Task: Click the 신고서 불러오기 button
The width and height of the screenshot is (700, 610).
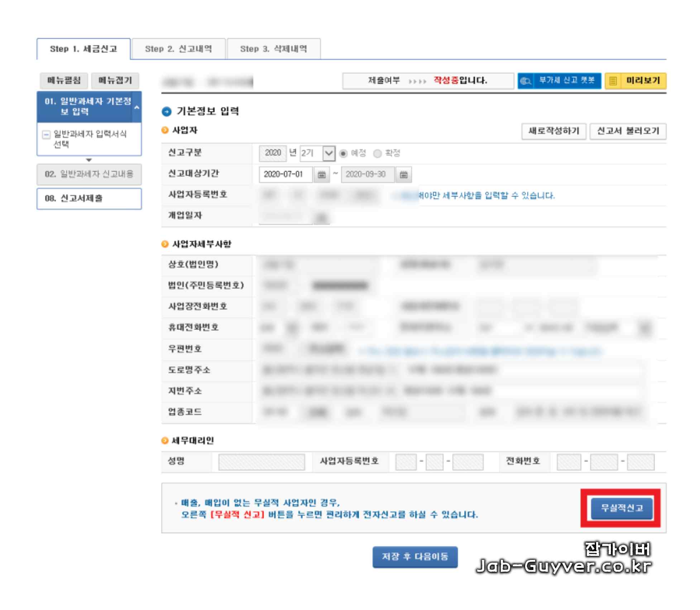Action: click(x=628, y=131)
